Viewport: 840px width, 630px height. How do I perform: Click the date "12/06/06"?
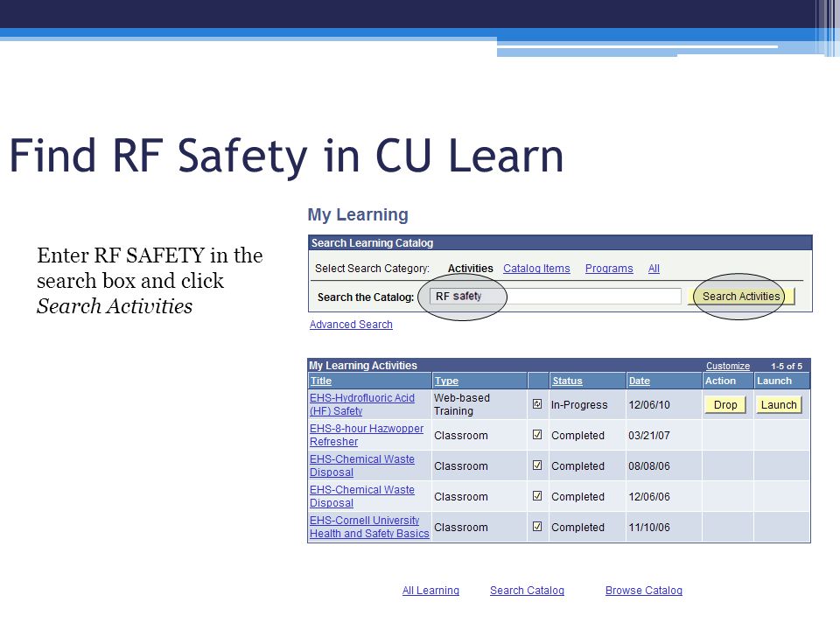(x=649, y=497)
